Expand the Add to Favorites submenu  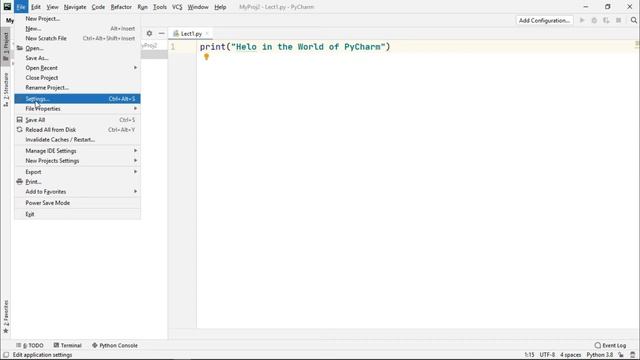78,191
